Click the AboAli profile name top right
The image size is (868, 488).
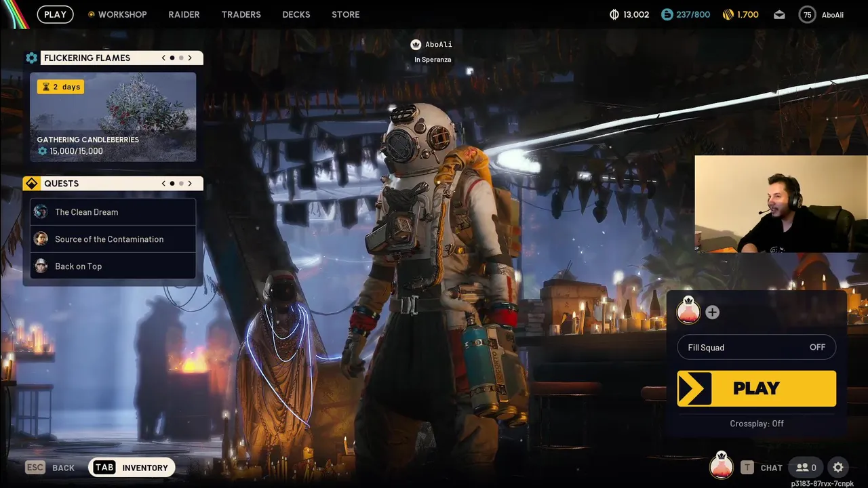pos(833,15)
